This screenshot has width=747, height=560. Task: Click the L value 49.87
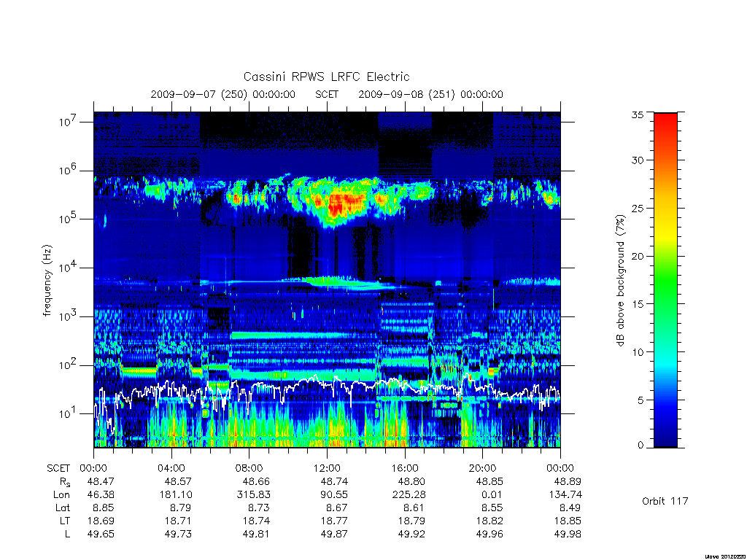coord(334,534)
